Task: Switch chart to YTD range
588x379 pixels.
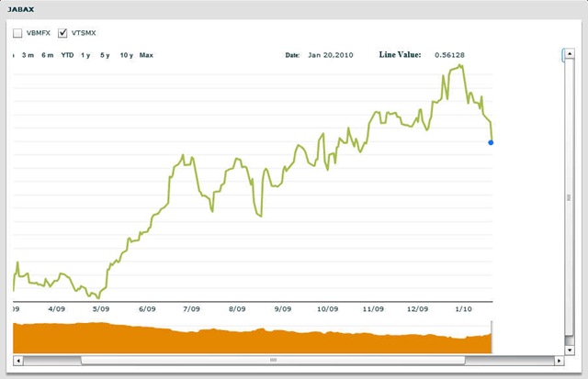Action: tap(67, 55)
